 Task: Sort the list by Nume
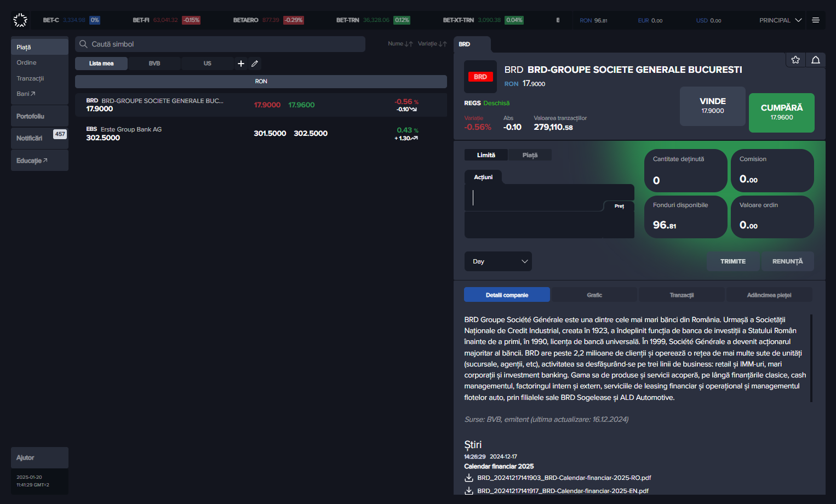(400, 44)
